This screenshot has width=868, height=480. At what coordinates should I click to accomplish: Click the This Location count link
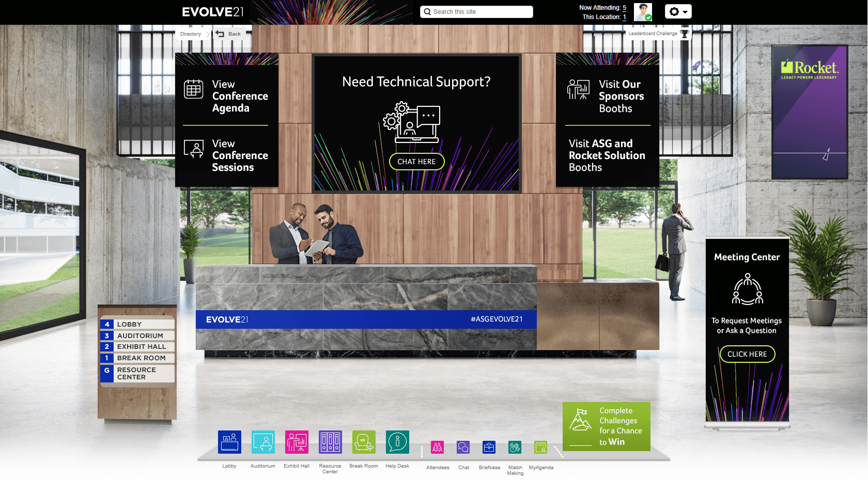(x=624, y=17)
